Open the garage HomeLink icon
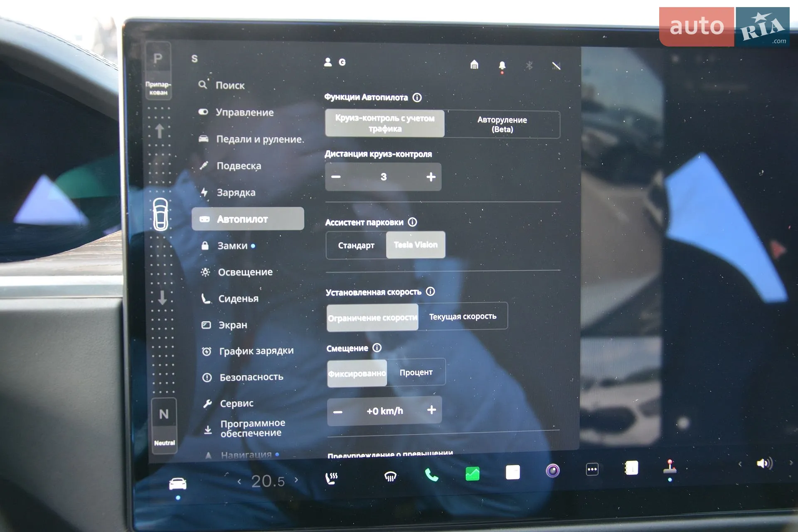Screen dimensions: 798x532 coord(474,64)
